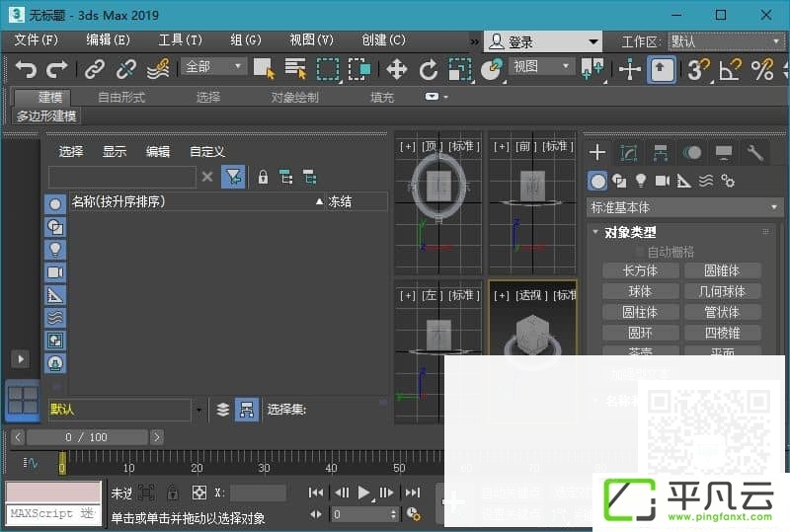
Task: Expand the 登录 sign-in dropdown
Action: [x=543, y=41]
